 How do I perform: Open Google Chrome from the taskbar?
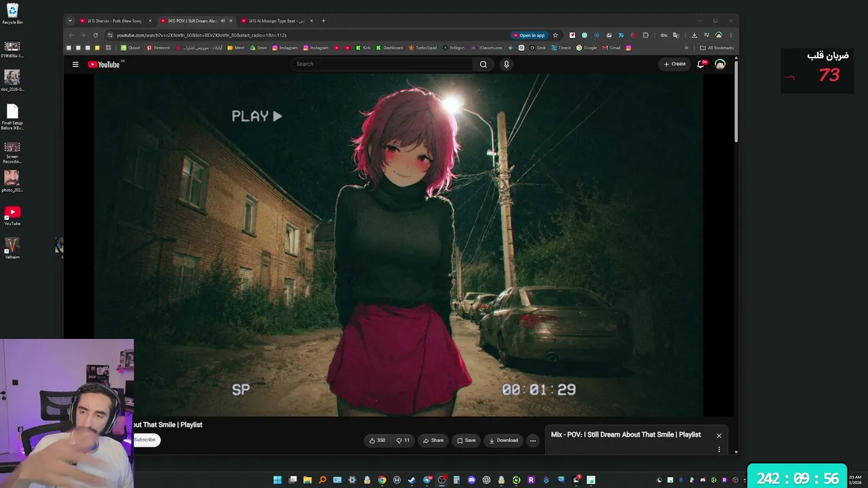click(382, 480)
